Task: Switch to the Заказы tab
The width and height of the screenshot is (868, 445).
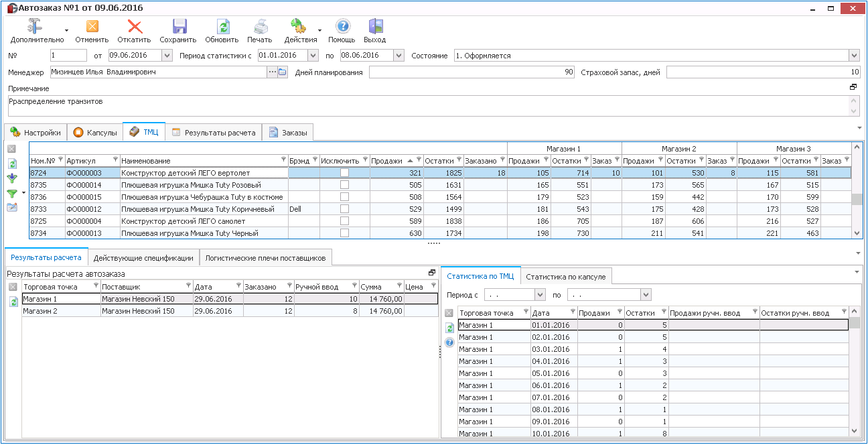Action: [x=288, y=133]
